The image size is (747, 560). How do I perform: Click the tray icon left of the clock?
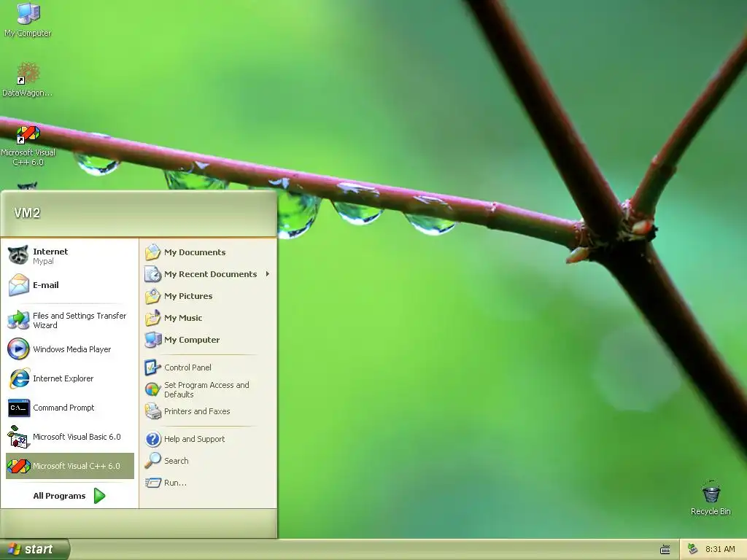tap(693, 549)
